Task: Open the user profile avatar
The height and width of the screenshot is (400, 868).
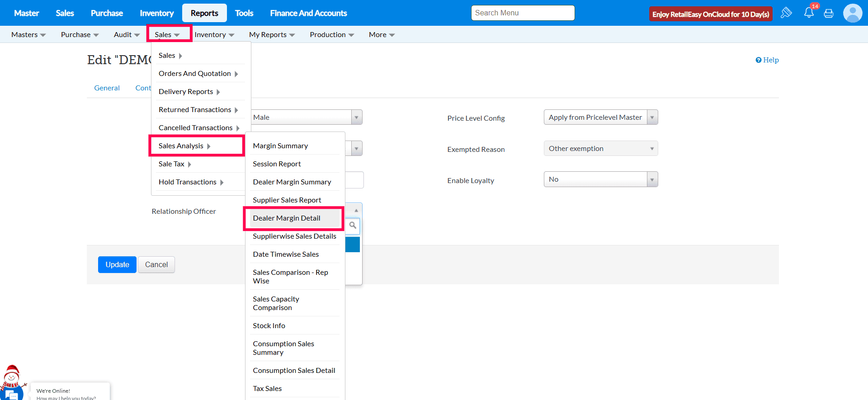Action: coord(853,13)
